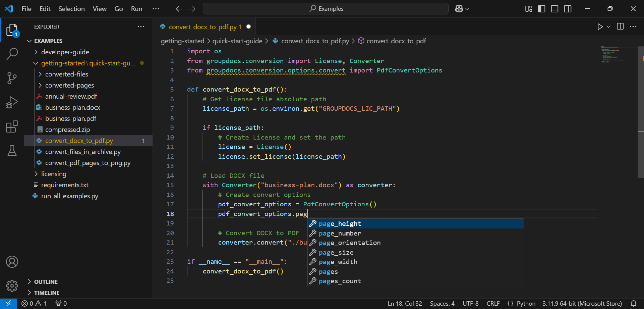Click the Ln 18, Col 32 status item
Image resolution: width=644 pixels, height=309 pixels.
[405, 303]
